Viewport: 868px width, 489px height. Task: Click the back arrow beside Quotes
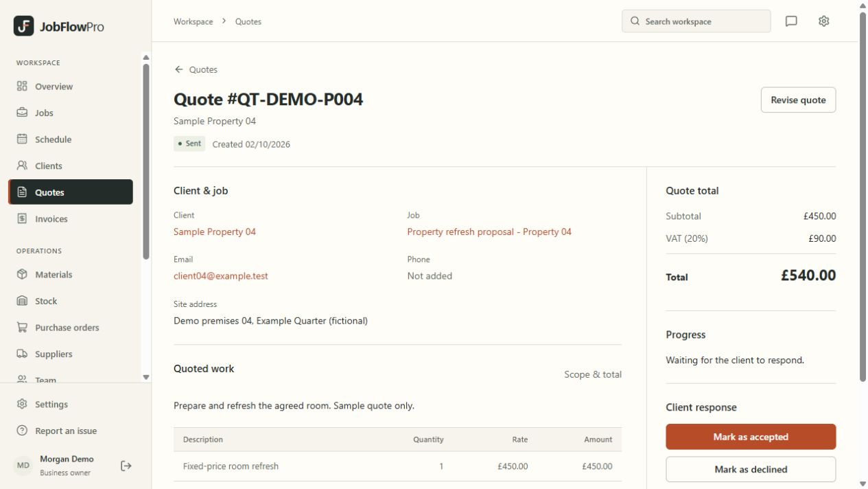click(x=179, y=69)
